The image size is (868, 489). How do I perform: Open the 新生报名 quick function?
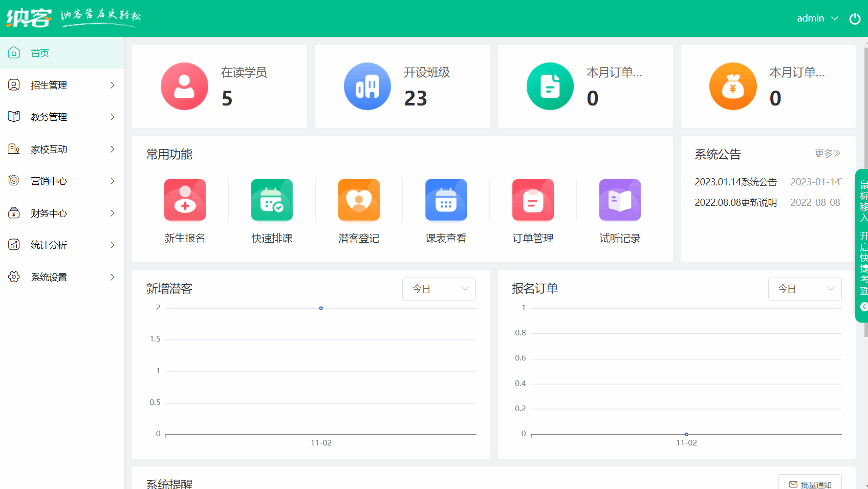pos(185,200)
